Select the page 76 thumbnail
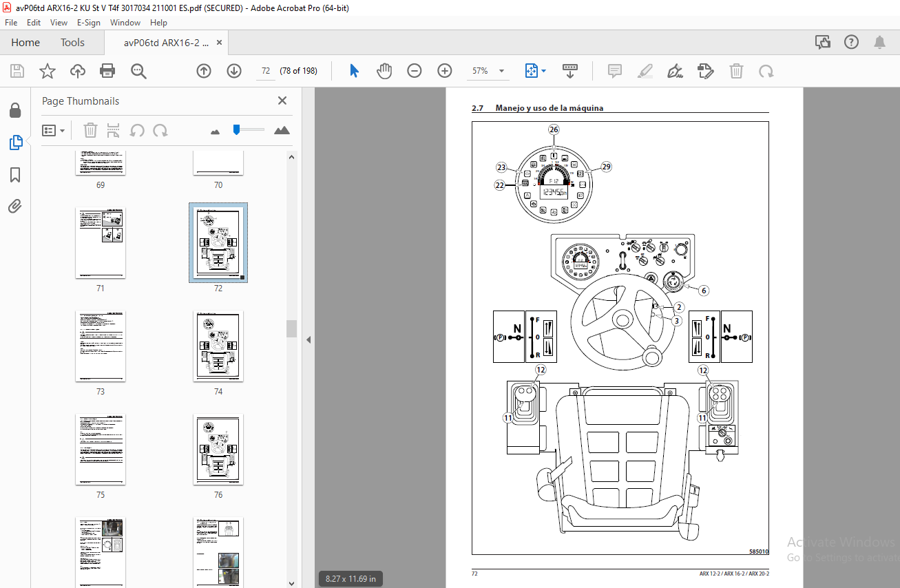900x588 pixels. coord(218,450)
